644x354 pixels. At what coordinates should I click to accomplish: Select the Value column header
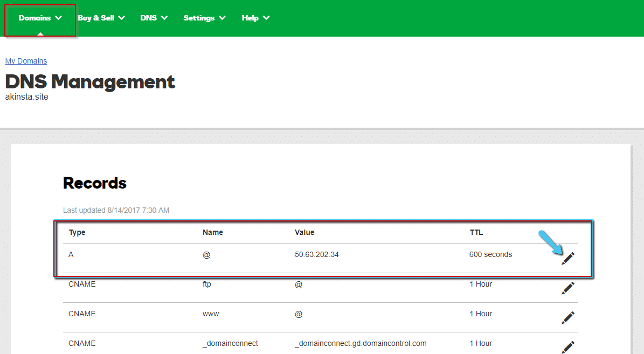[x=304, y=232]
